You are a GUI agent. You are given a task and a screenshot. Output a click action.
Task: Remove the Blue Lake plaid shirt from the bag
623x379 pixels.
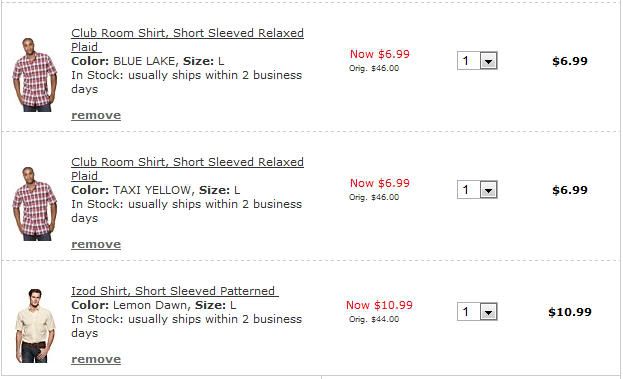point(96,115)
